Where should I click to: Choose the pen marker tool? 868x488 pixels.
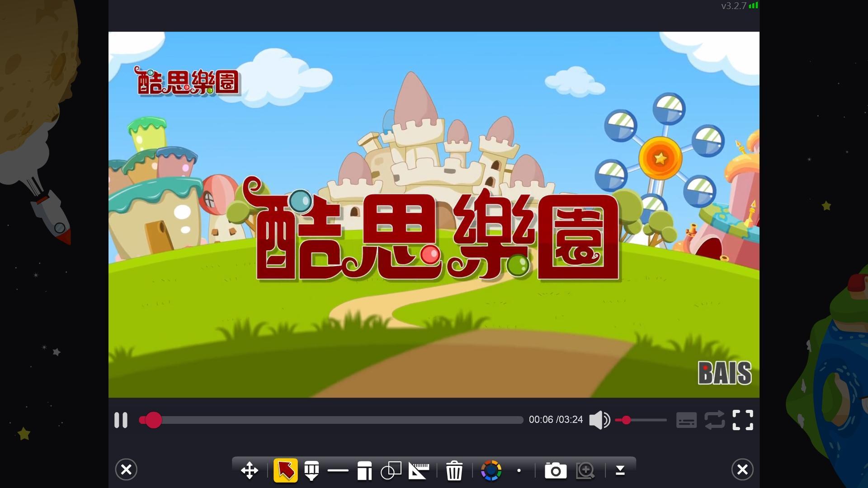[x=311, y=470]
